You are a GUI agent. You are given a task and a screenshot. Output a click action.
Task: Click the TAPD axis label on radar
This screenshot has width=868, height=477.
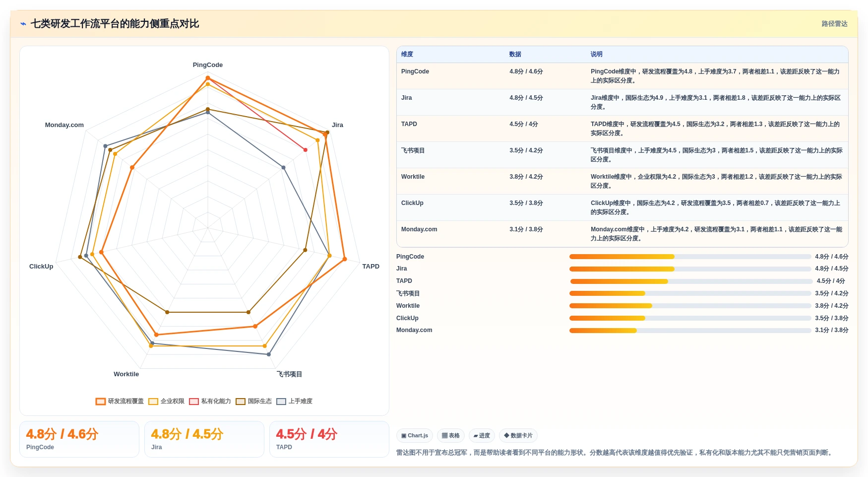pyautogui.click(x=371, y=267)
